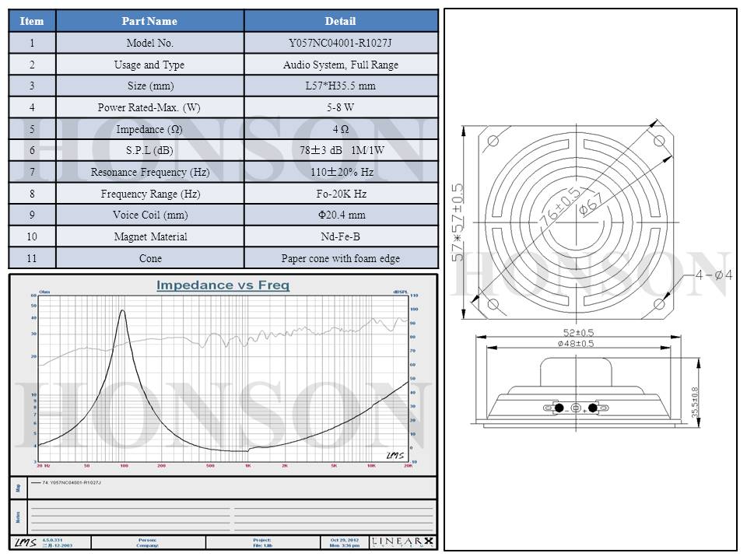Viewport: 747px width, 560px height.
Task: Click the LinearX logo in chart footer
Action: click(x=403, y=541)
